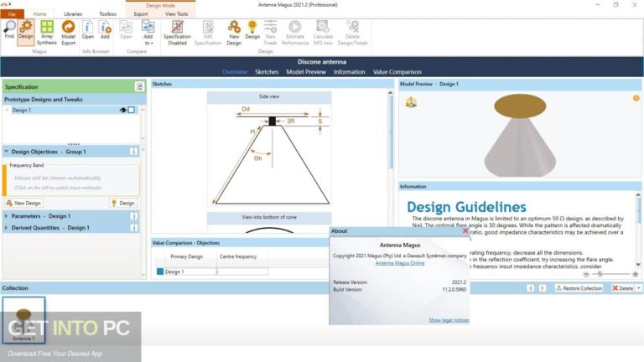Collapse Design Objectives Group 1

tap(6, 152)
